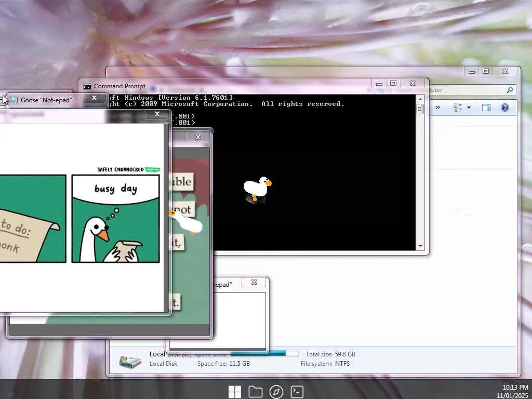
Task: Close the window behind the comic
Action: (x=198, y=137)
